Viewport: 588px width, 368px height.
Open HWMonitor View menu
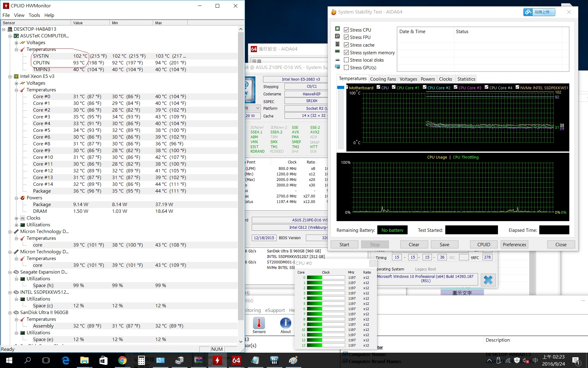pos(19,15)
